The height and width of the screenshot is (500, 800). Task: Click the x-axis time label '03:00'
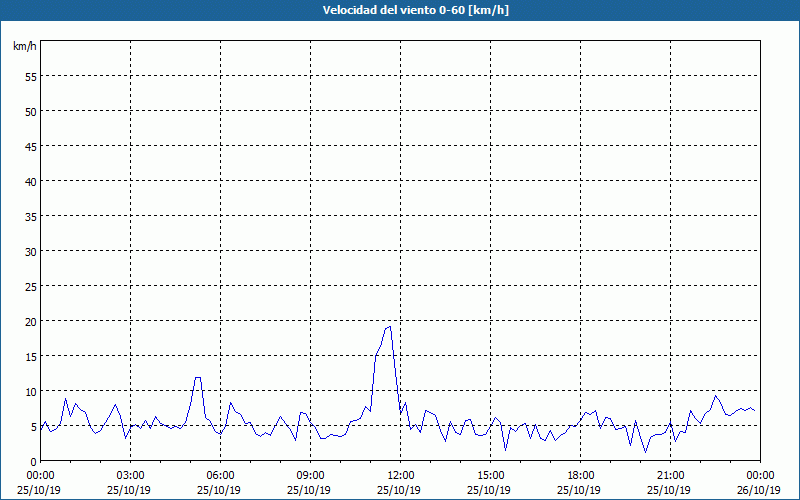131,476
